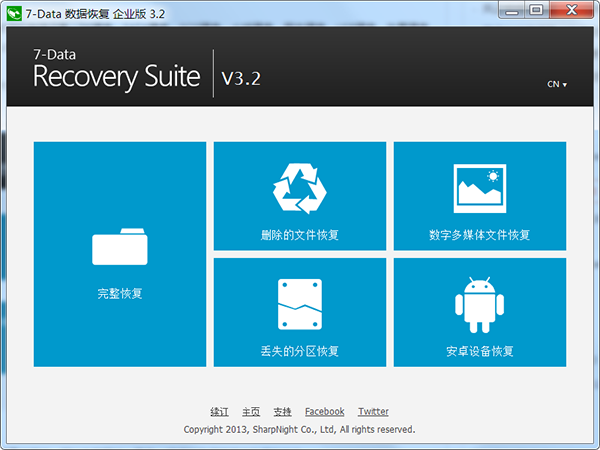Click the Android robot icon
The width and height of the screenshot is (600, 450).
tap(479, 305)
